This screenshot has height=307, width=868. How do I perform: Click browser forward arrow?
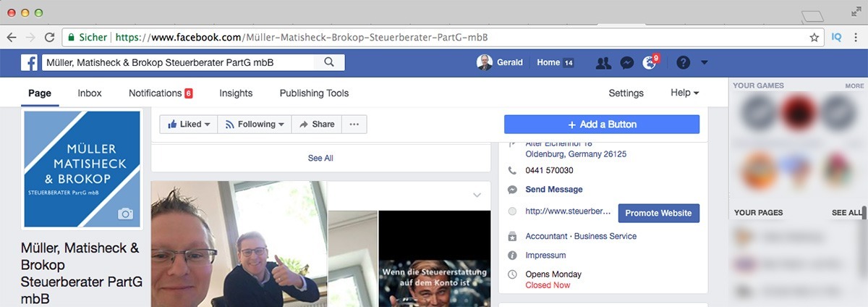tap(30, 37)
